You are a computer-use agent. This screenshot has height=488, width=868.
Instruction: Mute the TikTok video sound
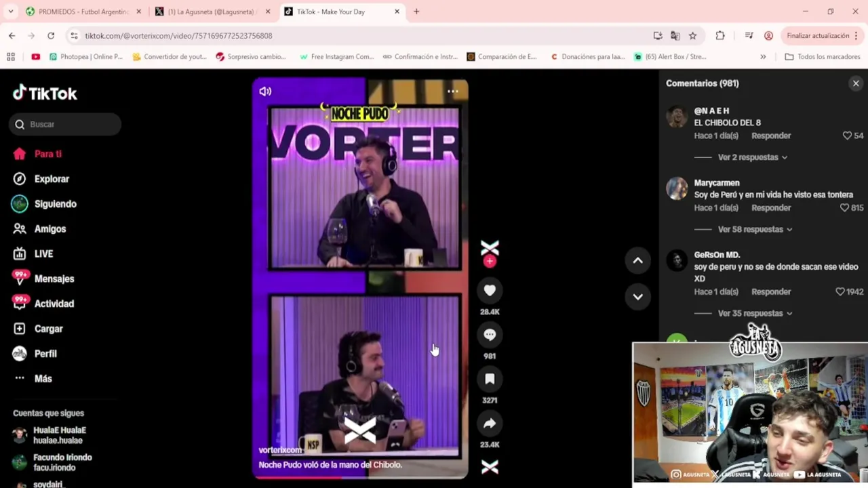tap(265, 91)
